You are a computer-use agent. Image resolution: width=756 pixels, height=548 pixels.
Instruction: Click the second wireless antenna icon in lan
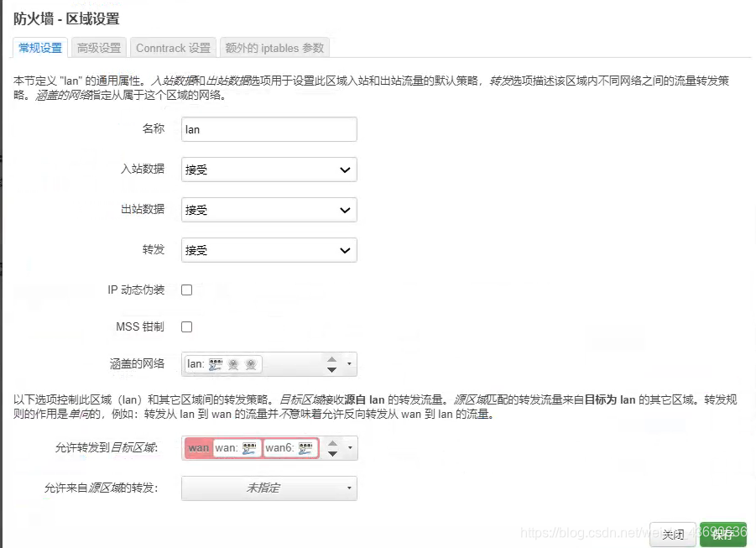click(251, 364)
